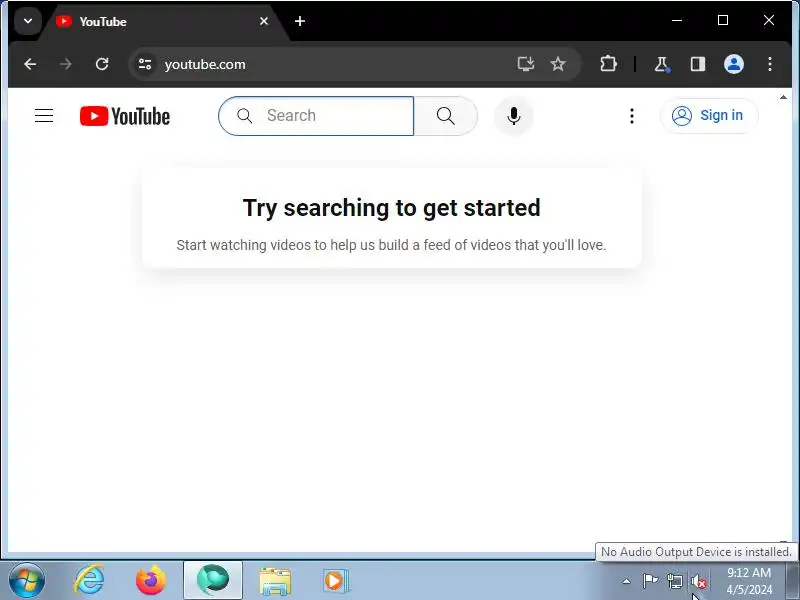Bookmark this page with the star icon
The image size is (800, 600).
tap(558, 64)
